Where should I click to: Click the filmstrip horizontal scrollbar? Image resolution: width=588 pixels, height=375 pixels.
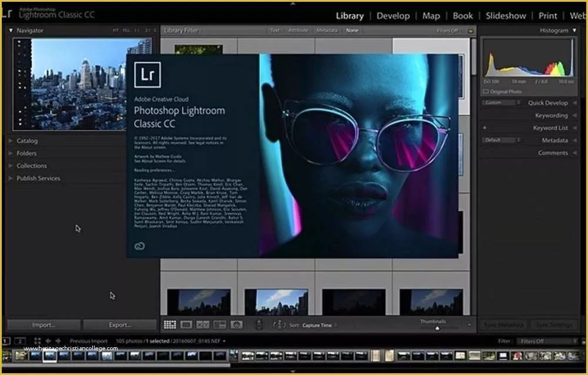(116, 365)
